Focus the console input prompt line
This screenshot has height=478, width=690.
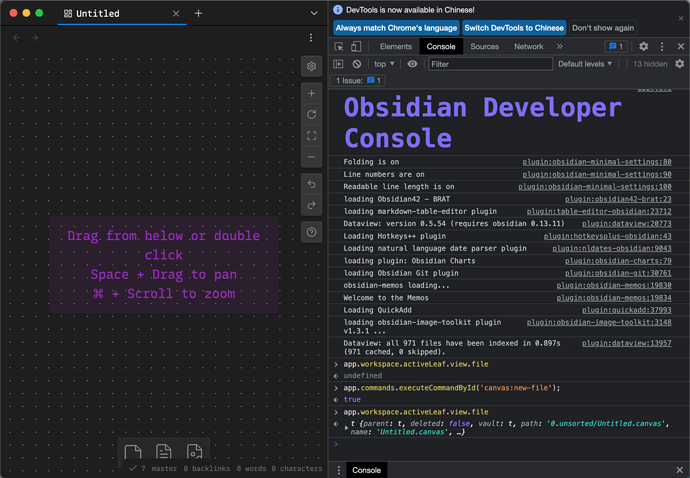click(x=510, y=445)
